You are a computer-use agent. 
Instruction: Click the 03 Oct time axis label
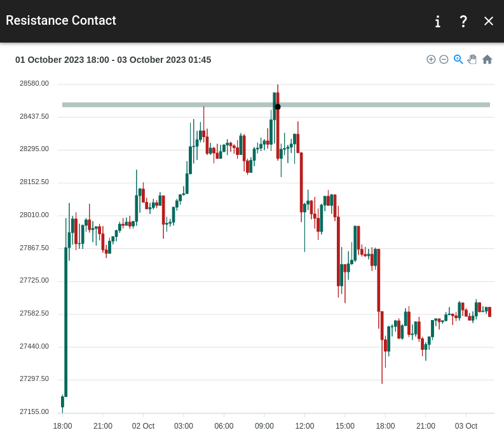coord(466,426)
